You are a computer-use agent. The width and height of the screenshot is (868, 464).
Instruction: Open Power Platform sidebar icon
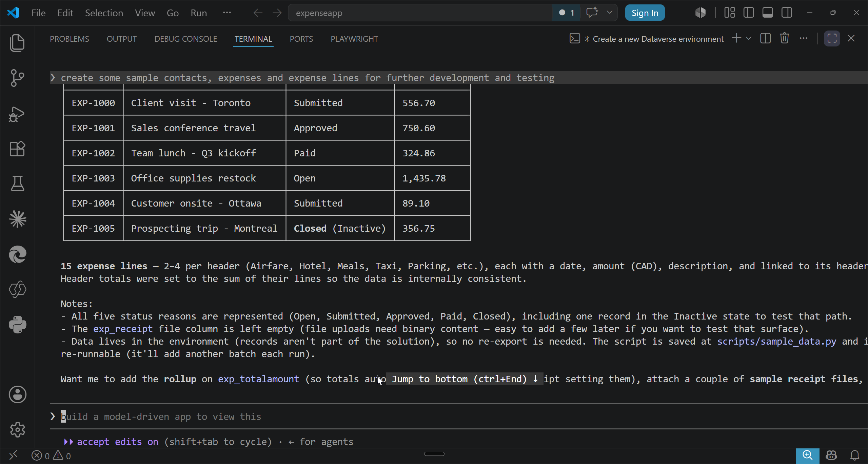[17, 289]
